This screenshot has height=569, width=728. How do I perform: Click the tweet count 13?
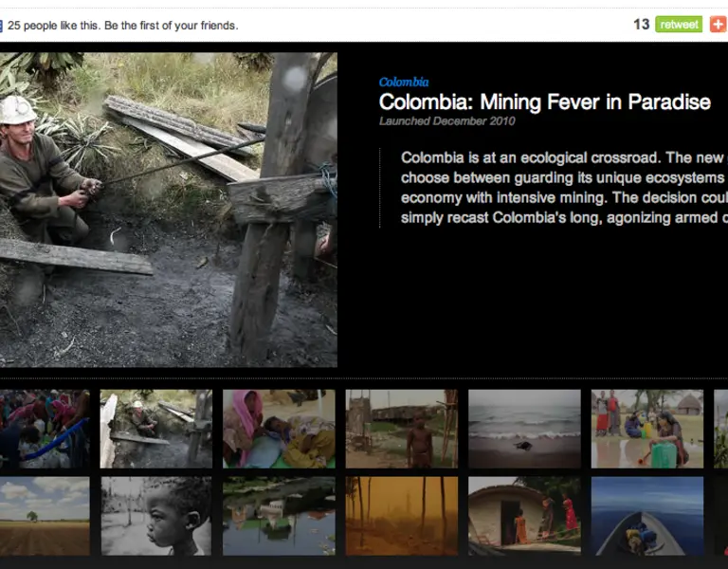point(641,24)
